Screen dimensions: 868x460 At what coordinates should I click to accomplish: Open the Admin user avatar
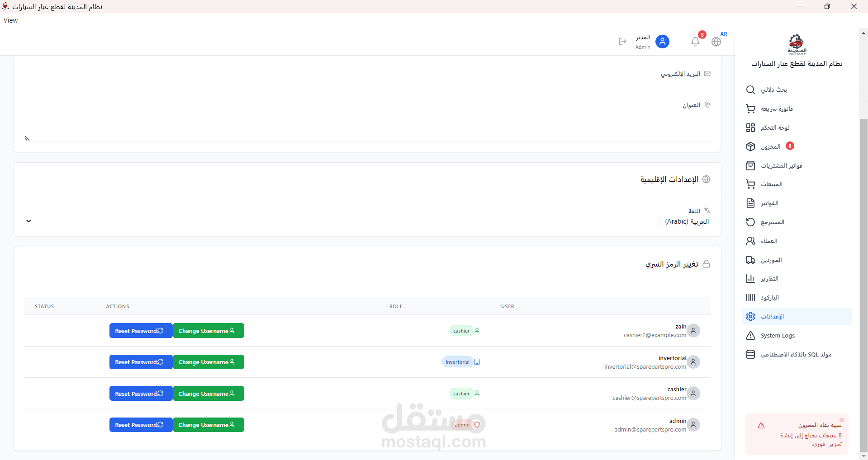[x=662, y=42]
